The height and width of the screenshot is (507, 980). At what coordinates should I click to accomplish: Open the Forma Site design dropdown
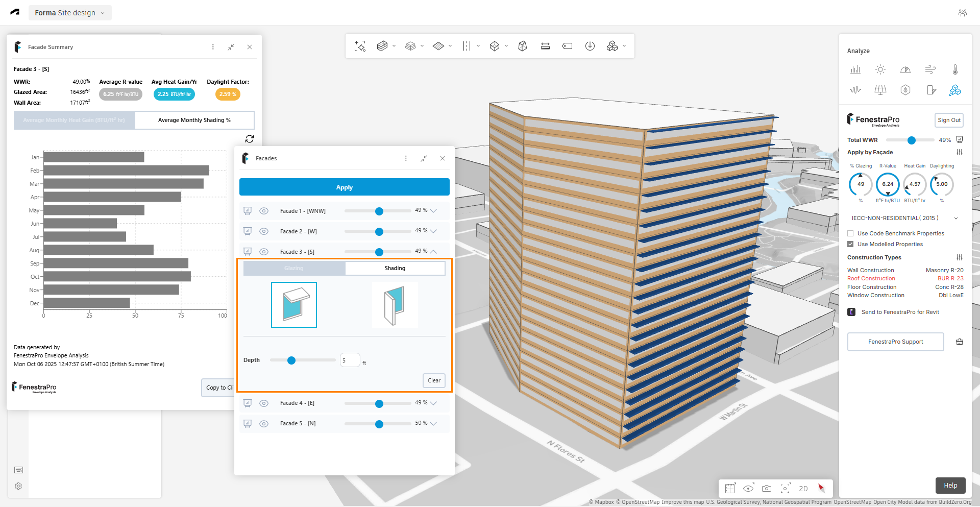coord(70,13)
